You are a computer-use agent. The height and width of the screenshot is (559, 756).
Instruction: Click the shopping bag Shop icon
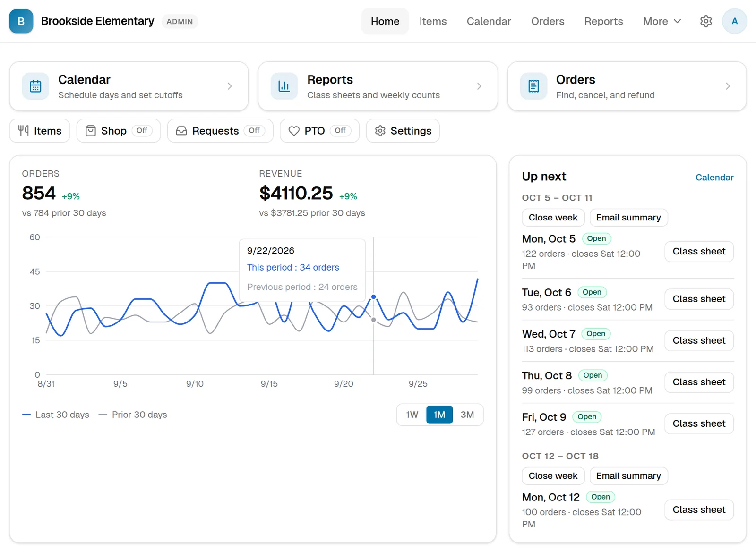coord(91,131)
